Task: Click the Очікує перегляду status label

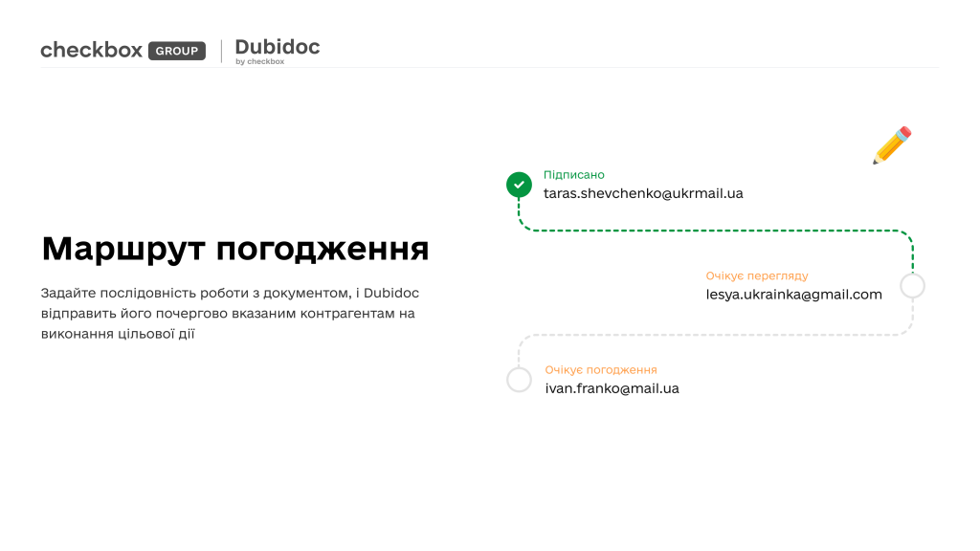Action: point(756,276)
